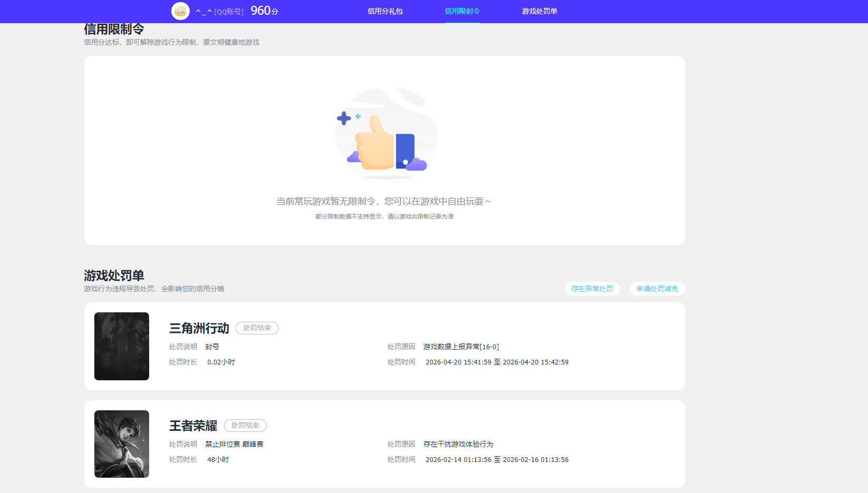Click the user avatar icon
The width and height of the screenshot is (868, 493).
pyautogui.click(x=180, y=11)
